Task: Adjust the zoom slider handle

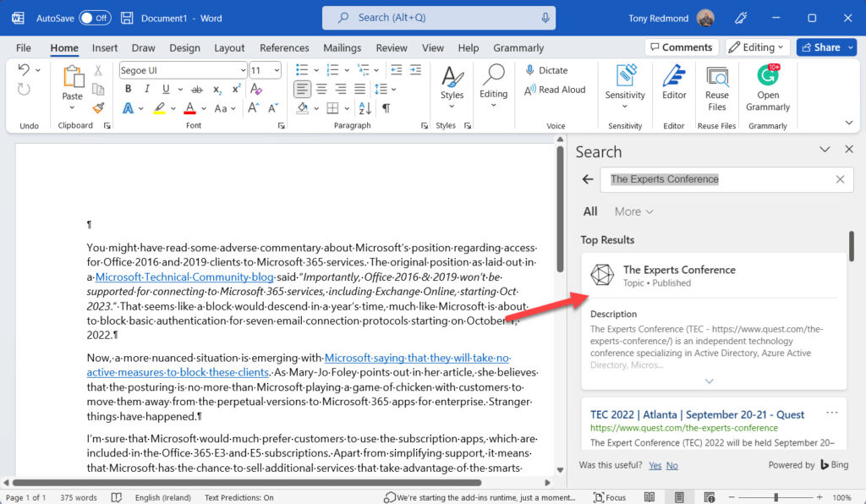Action: (x=776, y=497)
